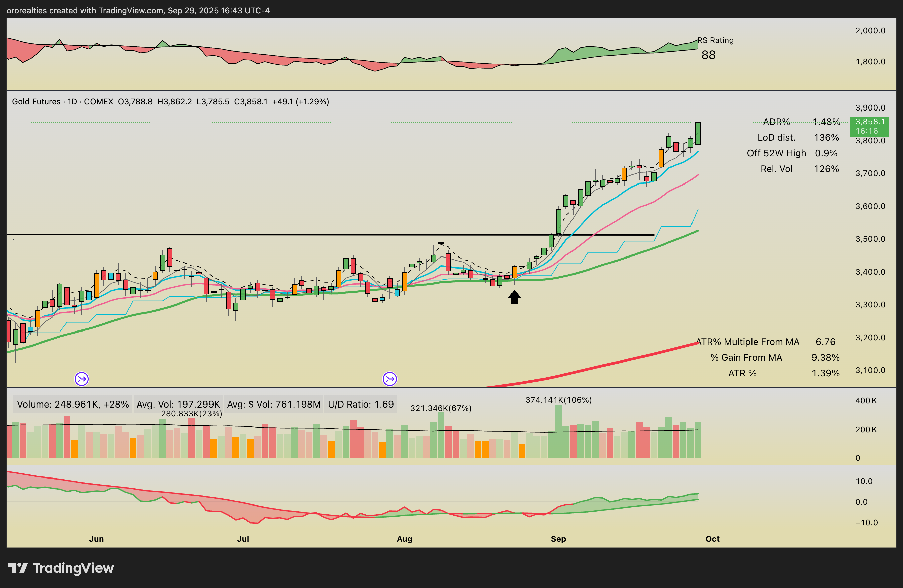
Task: Click the TradingView logo at bottom left
Action: tap(61, 568)
